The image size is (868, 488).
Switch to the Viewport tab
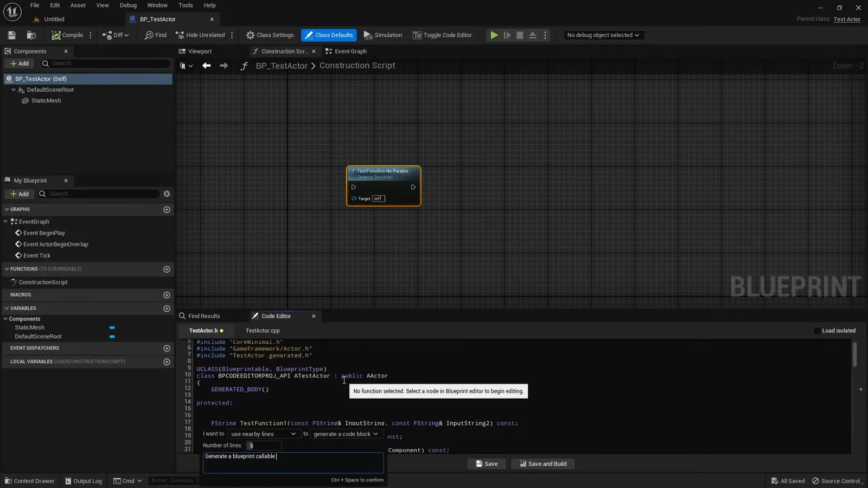click(x=200, y=52)
